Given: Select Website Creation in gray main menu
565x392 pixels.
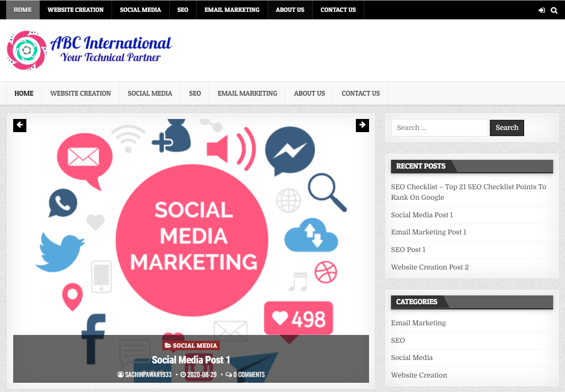Looking at the screenshot, I should [x=80, y=93].
